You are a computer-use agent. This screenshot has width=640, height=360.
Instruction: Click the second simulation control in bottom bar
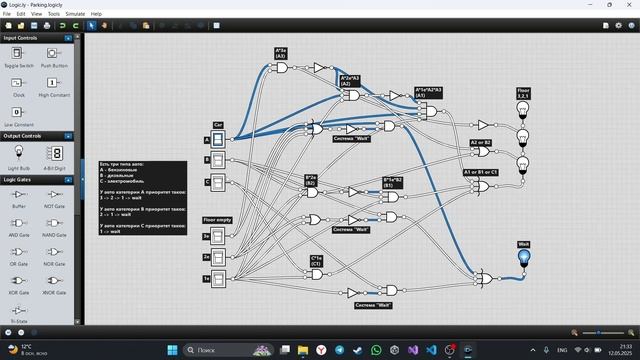point(21,332)
